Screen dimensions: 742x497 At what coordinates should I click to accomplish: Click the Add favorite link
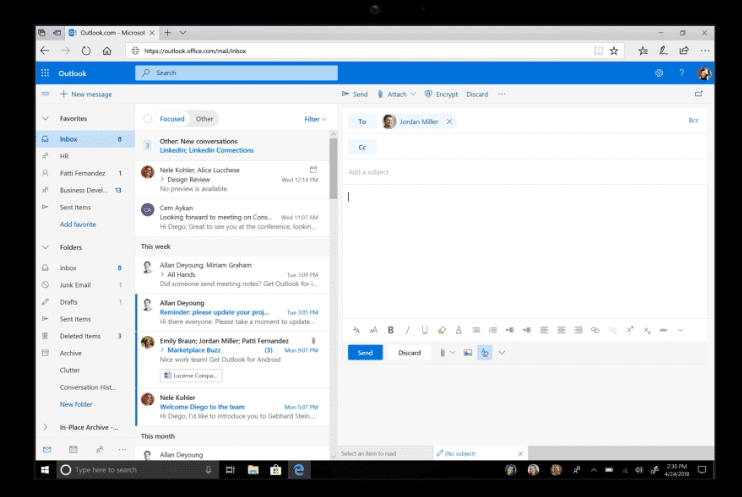(x=78, y=224)
